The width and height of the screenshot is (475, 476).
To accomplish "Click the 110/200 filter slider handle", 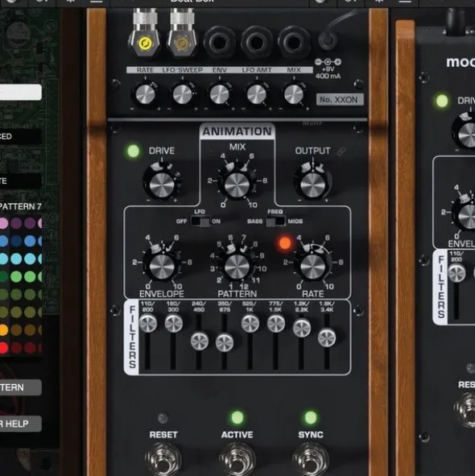I will 148,323.
